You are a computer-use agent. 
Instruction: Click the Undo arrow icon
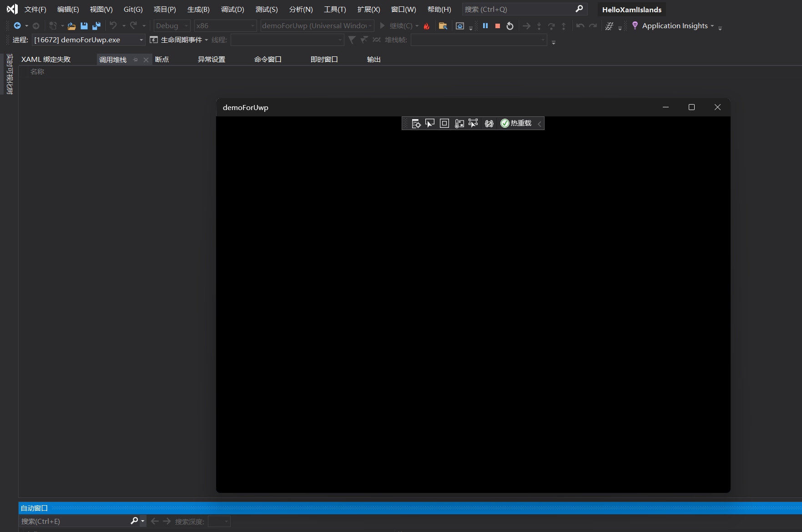click(113, 25)
